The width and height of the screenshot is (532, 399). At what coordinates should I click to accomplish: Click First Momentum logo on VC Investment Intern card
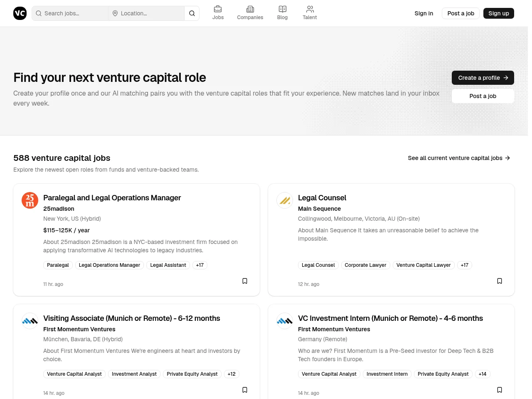[x=285, y=321]
